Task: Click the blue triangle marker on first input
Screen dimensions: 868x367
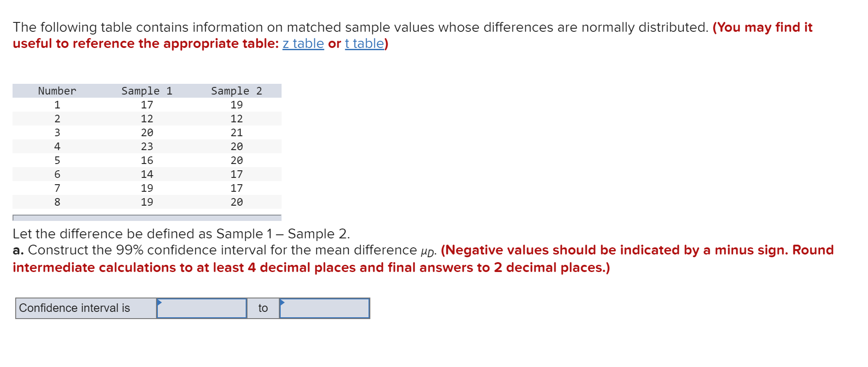Action: (x=159, y=302)
